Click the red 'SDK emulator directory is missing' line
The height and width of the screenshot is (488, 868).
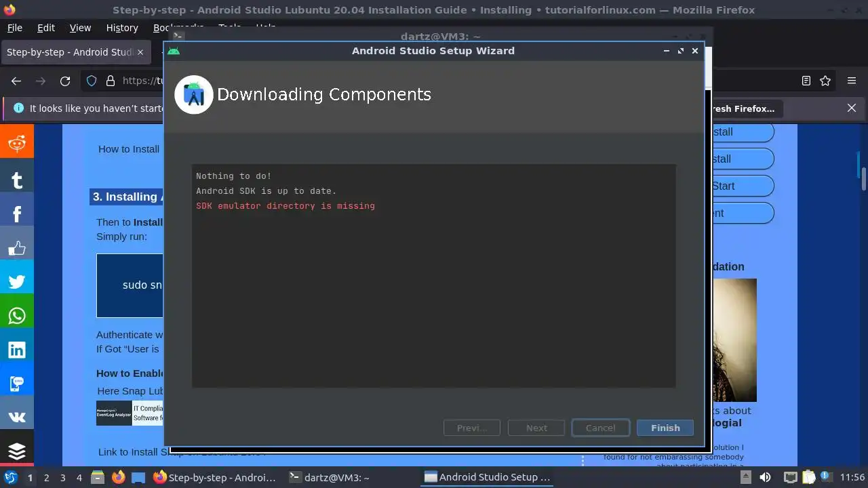tap(285, 205)
